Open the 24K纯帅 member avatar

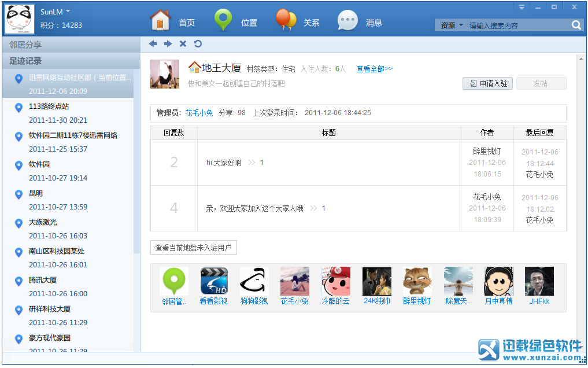pyautogui.click(x=377, y=281)
